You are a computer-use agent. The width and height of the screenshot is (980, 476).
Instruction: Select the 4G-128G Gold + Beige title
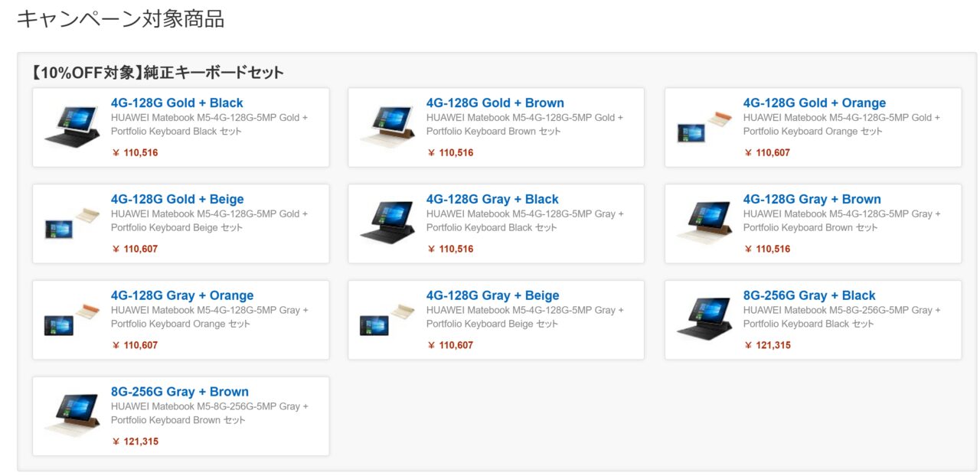point(177,200)
